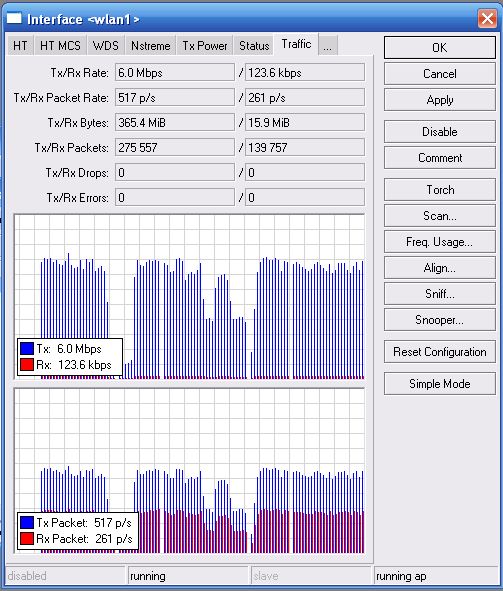
Task: Switch to the Status tab
Action: click(254, 46)
